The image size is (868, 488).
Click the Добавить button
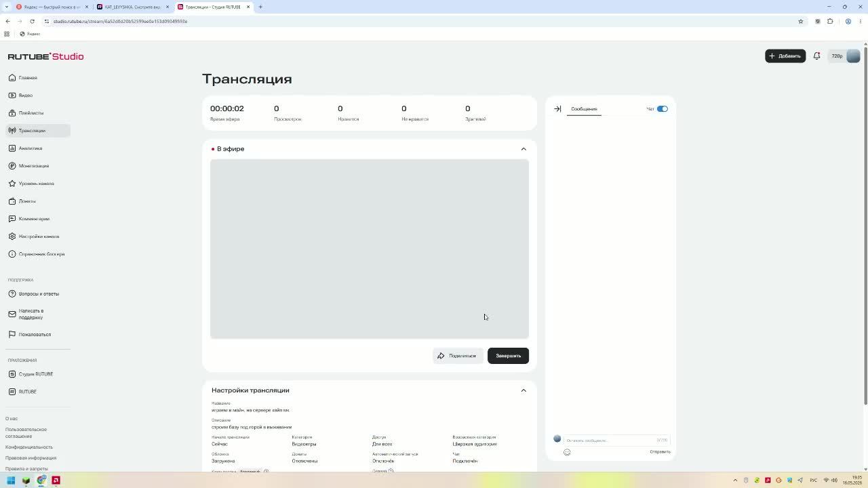[785, 56]
